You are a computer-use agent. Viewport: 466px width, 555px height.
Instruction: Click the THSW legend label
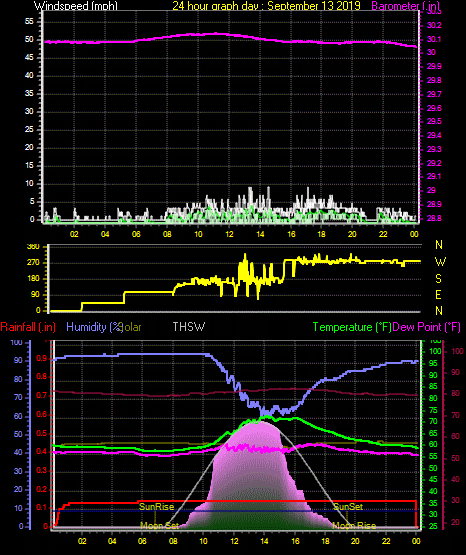(189, 327)
